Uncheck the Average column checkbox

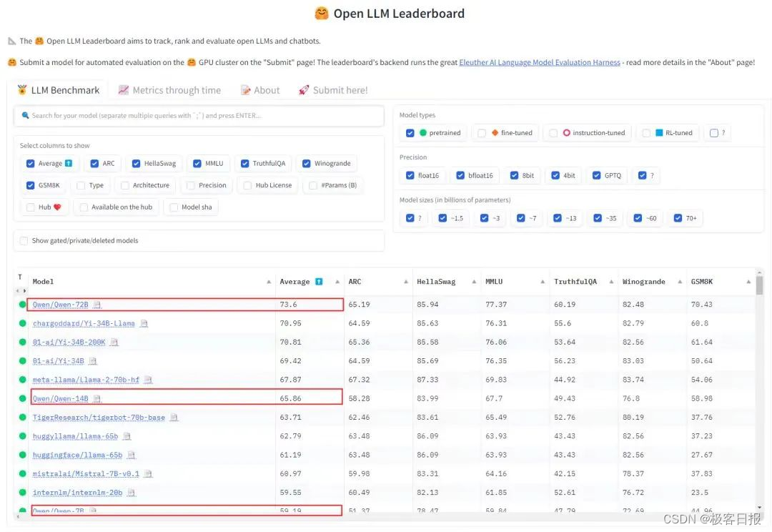click(31, 164)
